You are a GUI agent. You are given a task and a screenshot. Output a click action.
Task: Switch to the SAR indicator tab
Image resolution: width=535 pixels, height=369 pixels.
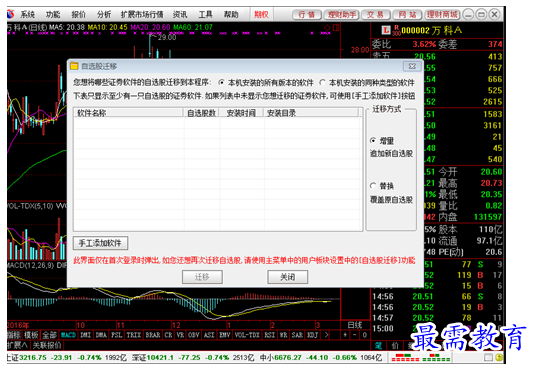pos(297,335)
